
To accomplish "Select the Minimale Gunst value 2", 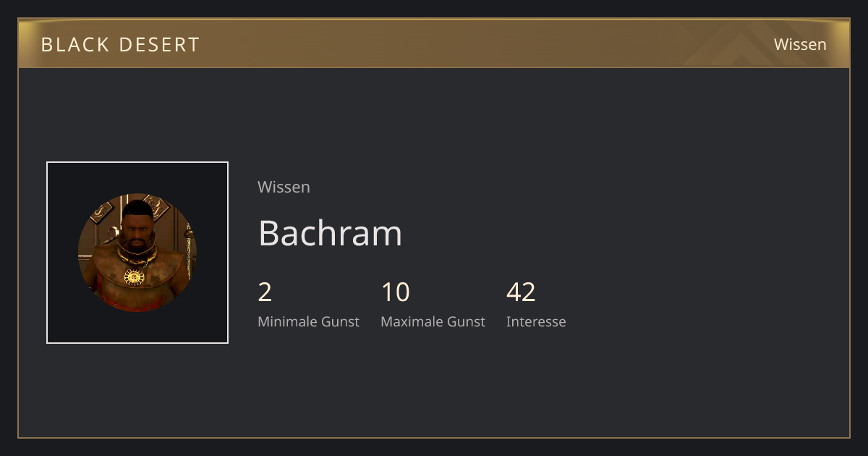I will point(265,292).
